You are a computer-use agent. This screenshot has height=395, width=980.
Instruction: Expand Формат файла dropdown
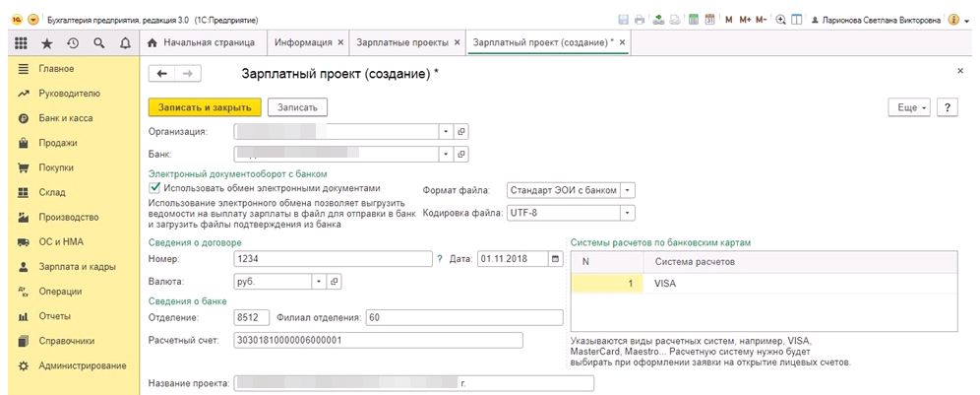click(628, 190)
